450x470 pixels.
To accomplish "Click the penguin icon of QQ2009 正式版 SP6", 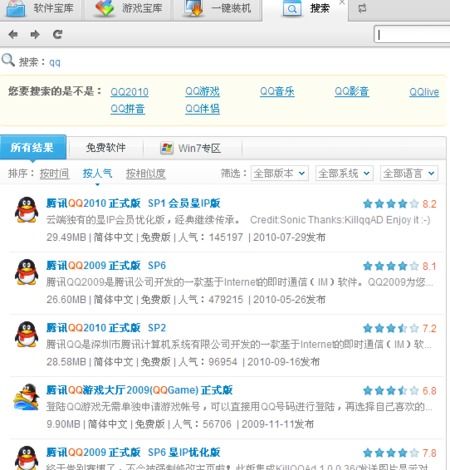I will pyautogui.click(x=27, y=272).
